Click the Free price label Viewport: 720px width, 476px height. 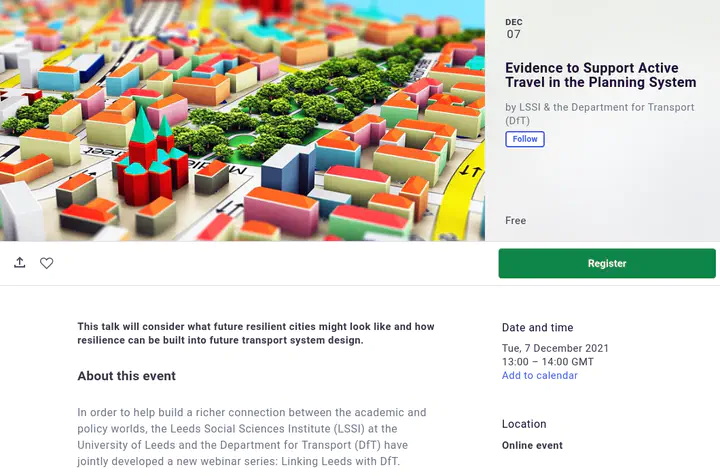pos(515,221)
